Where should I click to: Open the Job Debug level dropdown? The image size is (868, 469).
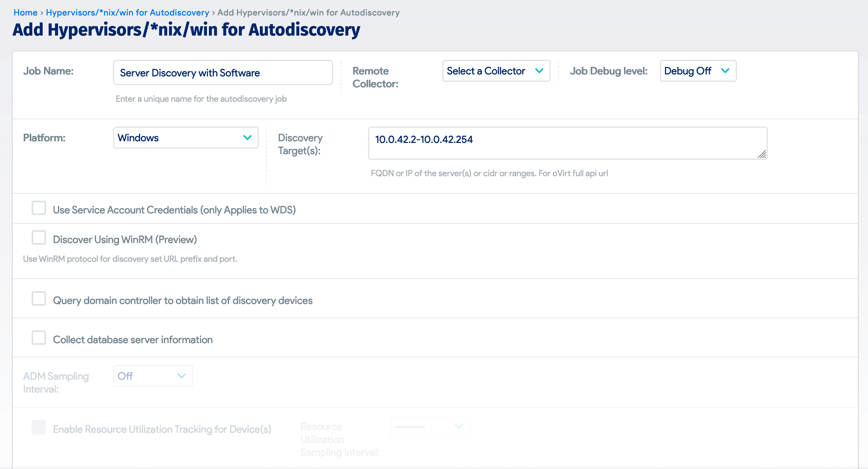[x=697, y=71]
